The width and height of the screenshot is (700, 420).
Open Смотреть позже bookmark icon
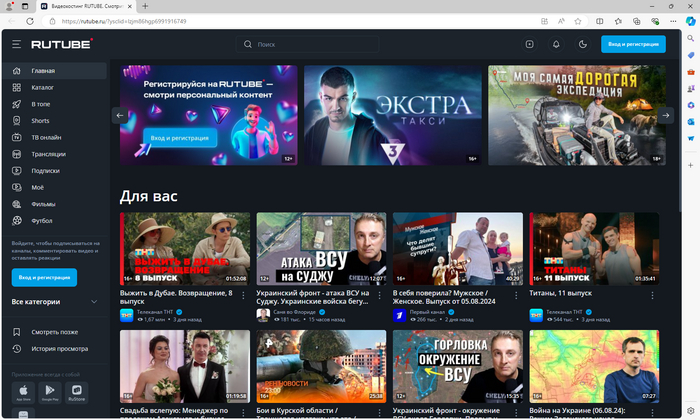pyautogui.click(x=17, y=332)
